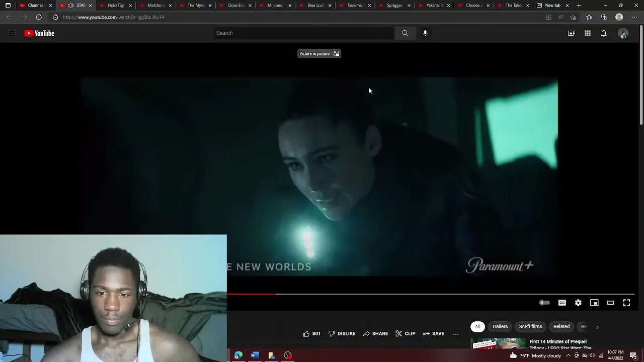The width and height of the screenshot is (644, 362).
Task: Click the DISLIKE button
Action: coord(342,333)
